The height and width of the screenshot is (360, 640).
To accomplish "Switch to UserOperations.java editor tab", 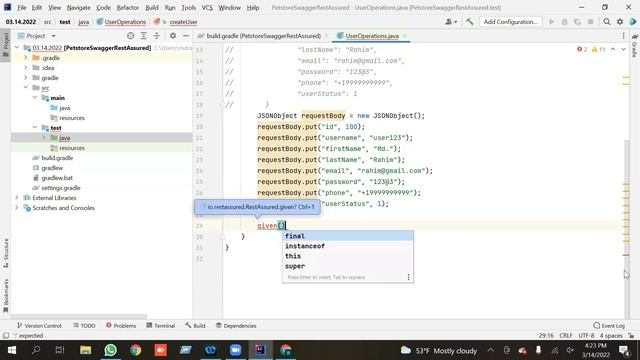I will pos(372,36).
